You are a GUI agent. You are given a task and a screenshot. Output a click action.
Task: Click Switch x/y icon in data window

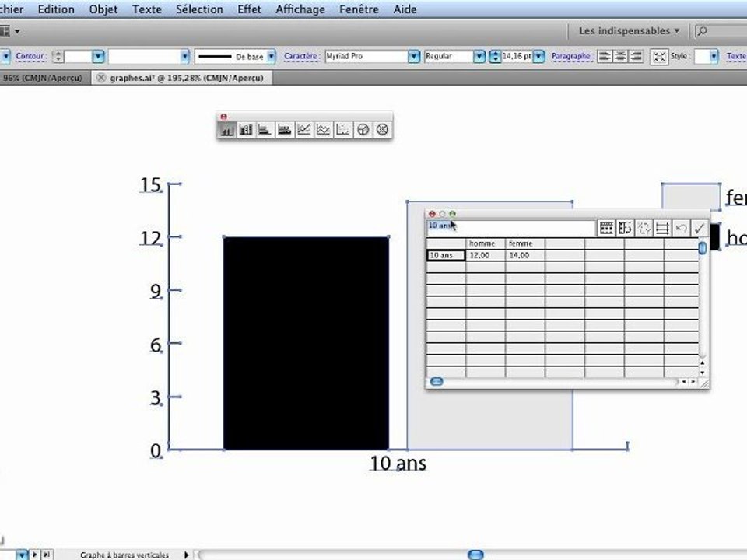pyautogui.click(x=644, y=228)
